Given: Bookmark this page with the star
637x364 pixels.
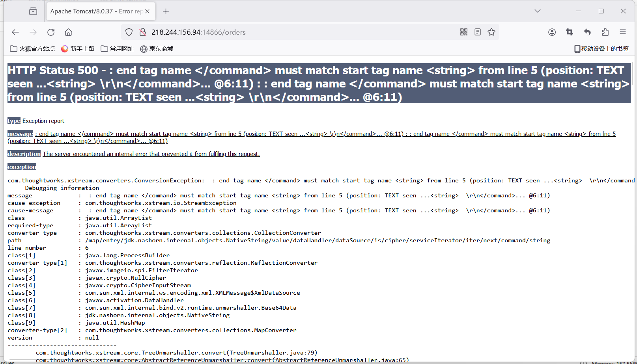Looking at the screenshot, I should pyautogui.click(x=491, y=32).
